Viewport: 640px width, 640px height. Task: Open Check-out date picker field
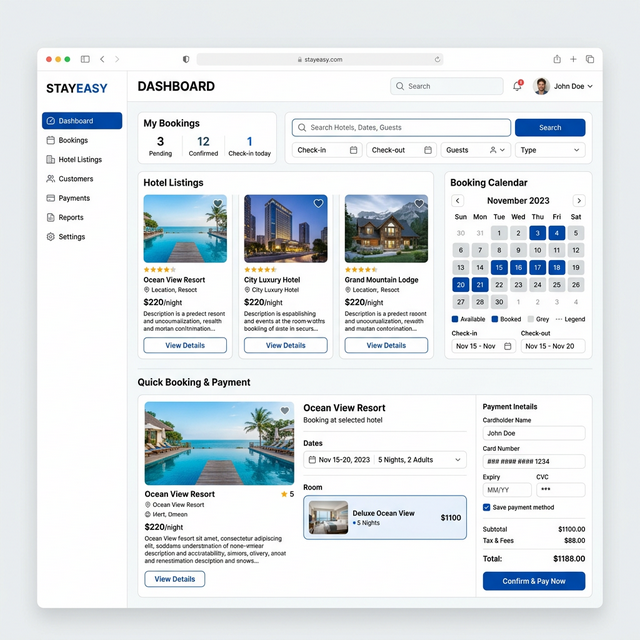click(x=401, y=150)
